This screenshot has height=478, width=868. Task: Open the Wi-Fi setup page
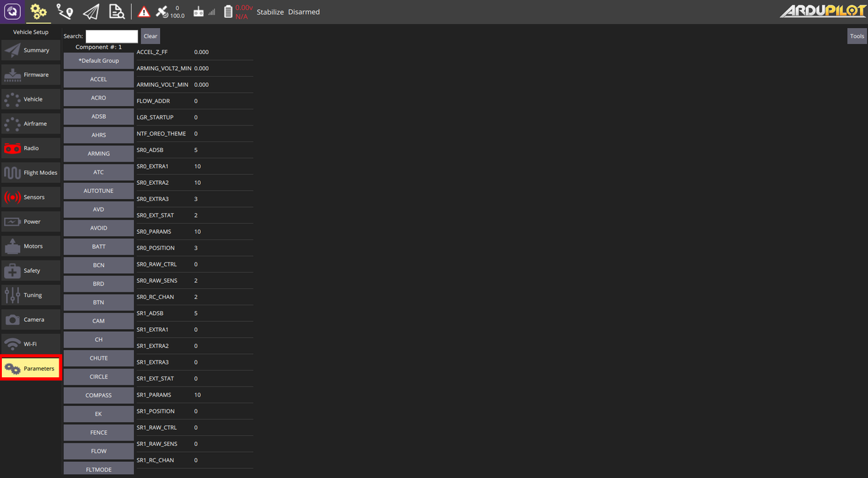point(31,344)
